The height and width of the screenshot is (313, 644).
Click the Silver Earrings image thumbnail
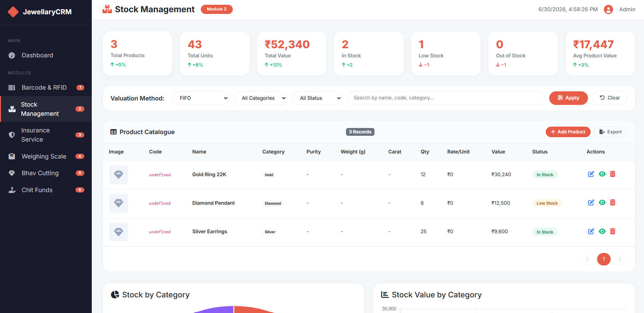tap(119, 232)
